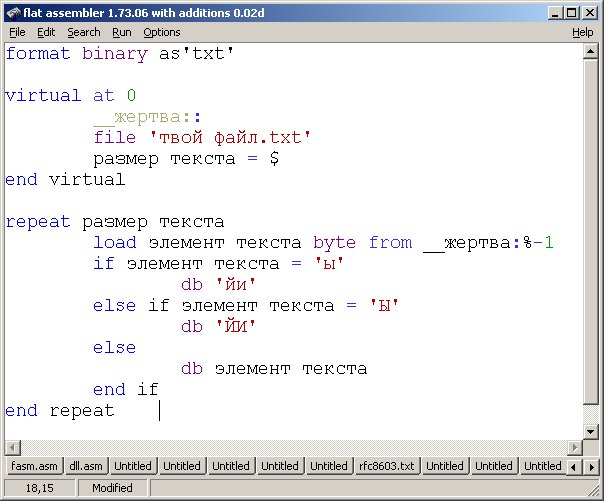Viewport: 604px width, 501px height.
Task: Click the 'virtual at 0' line
Action: pos(70,96)
